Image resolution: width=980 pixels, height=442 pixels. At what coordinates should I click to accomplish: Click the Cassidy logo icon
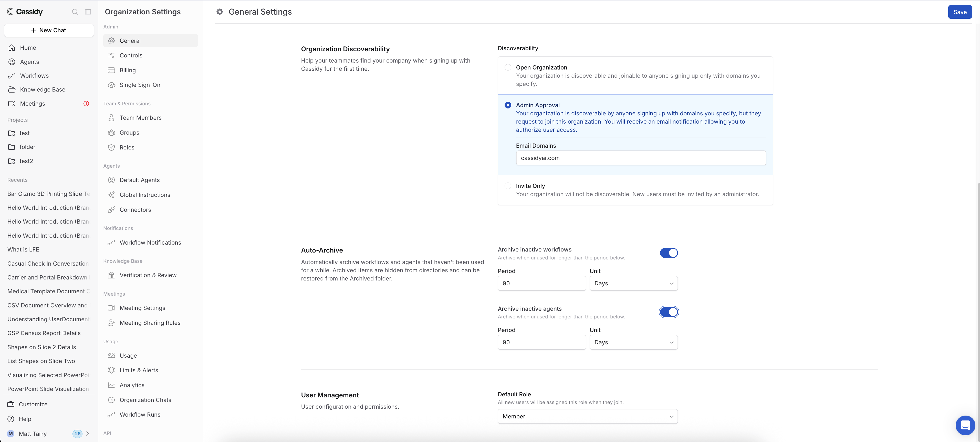[x=10, y=12]
